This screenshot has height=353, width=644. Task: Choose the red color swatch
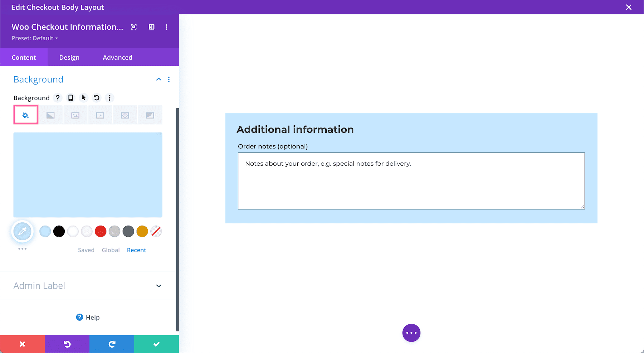[x=101, y=231]
